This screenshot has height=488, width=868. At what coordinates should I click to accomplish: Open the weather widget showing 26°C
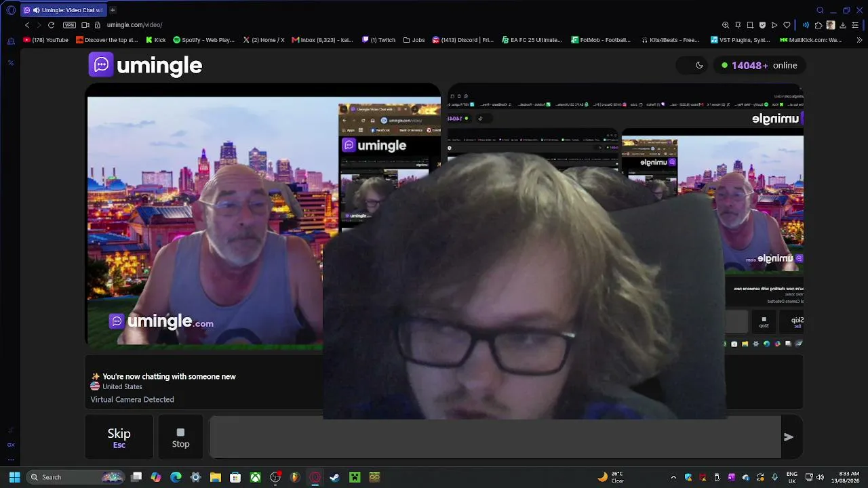click(611, 477)
